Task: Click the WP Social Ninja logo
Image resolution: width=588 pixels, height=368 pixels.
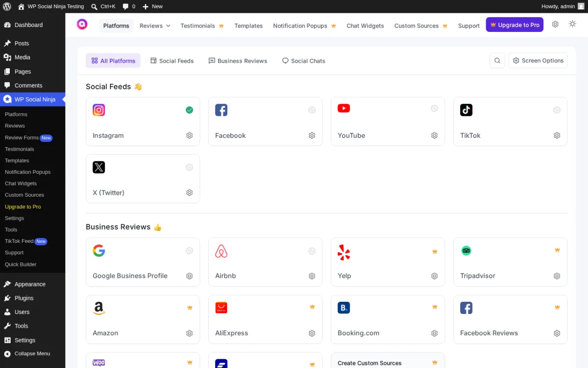Action: tap(82, 24)
